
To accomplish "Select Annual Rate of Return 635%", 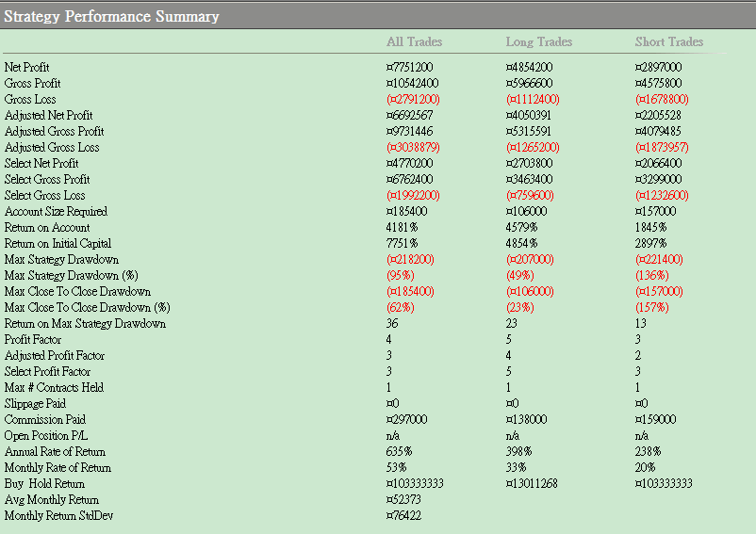I will (x=400, y=452).
